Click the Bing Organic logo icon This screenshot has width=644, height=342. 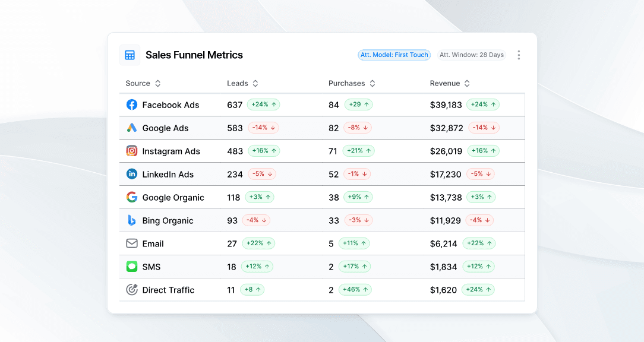click(132, 220)
